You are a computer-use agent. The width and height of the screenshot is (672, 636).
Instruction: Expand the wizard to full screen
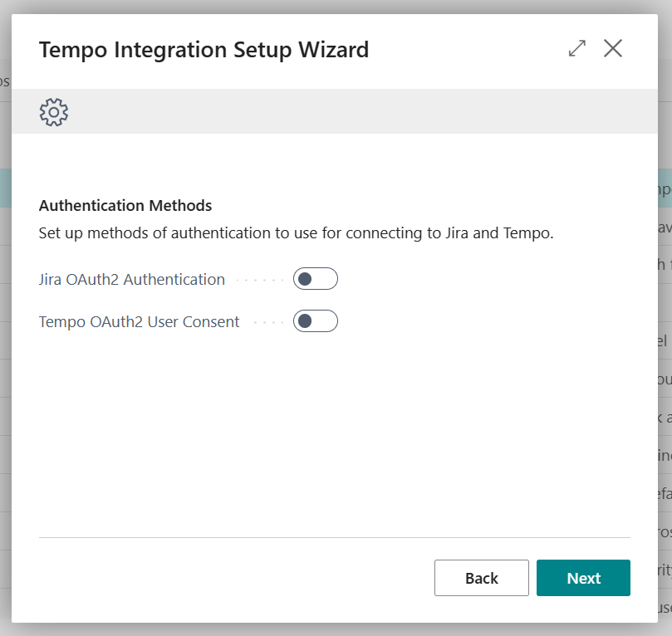pyautogui.click(x=576, y=48)
